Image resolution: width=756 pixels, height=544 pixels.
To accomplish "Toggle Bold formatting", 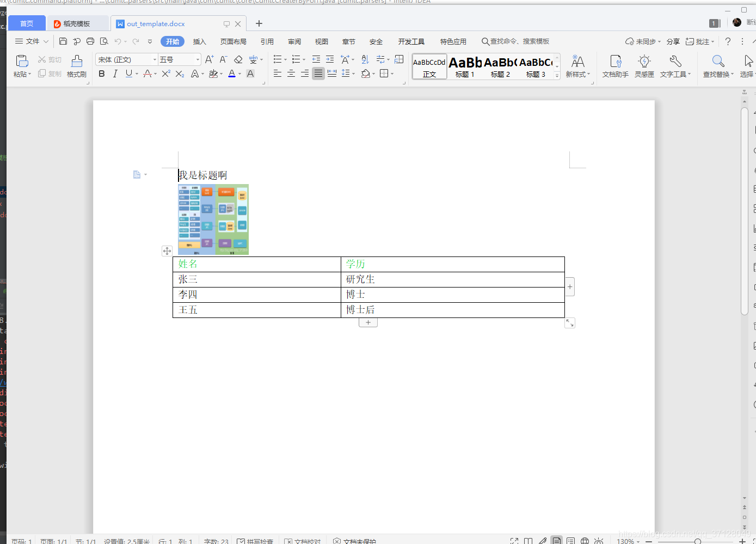I will [102, 74].
